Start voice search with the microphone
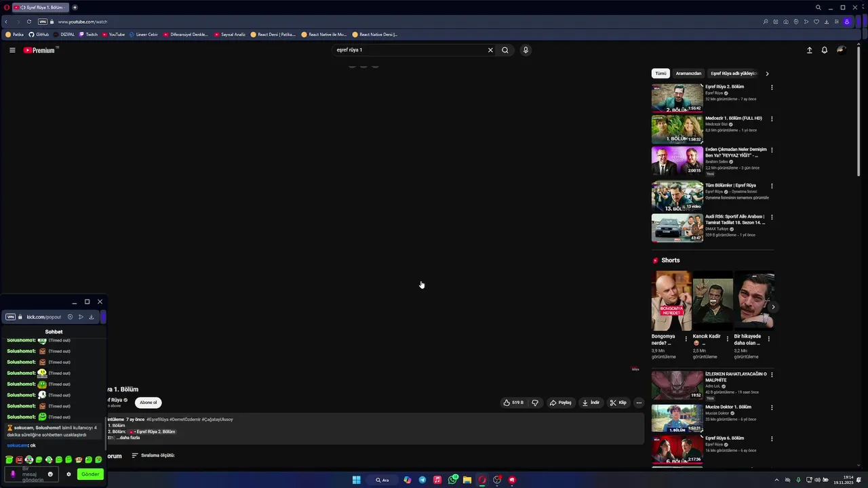This screenshot has height=488, width=868. pyautogui.click(x=526, y=50)
